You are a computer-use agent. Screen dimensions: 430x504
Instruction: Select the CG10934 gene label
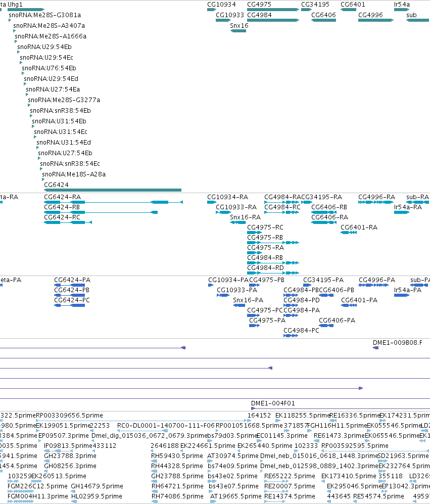(221, 5)
